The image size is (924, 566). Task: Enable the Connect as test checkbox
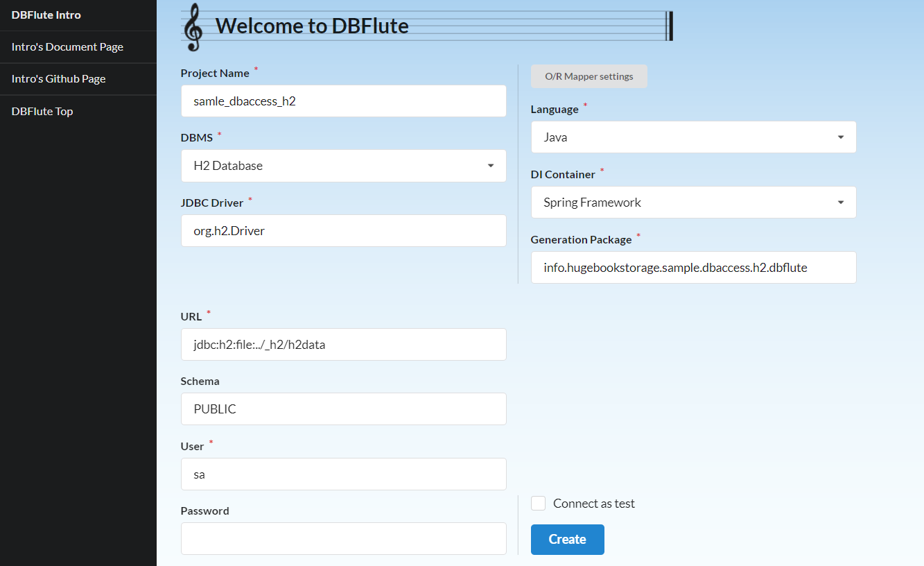[539, 504]
